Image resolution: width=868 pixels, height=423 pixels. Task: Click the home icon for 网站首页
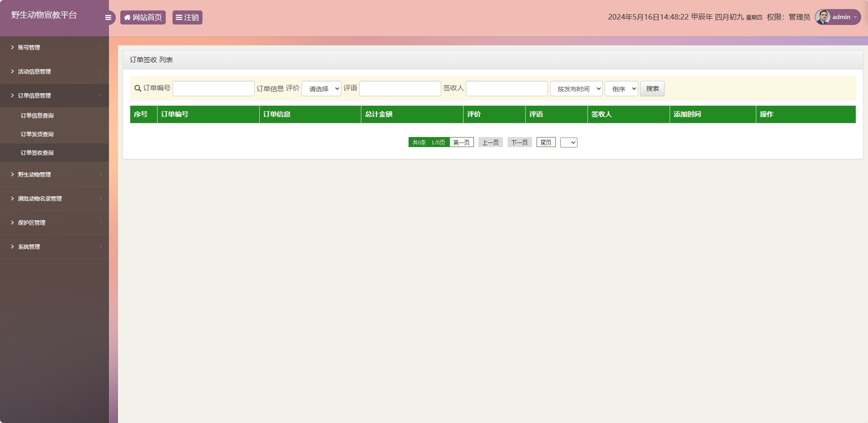pyautogui.click(x=127, y=18)
